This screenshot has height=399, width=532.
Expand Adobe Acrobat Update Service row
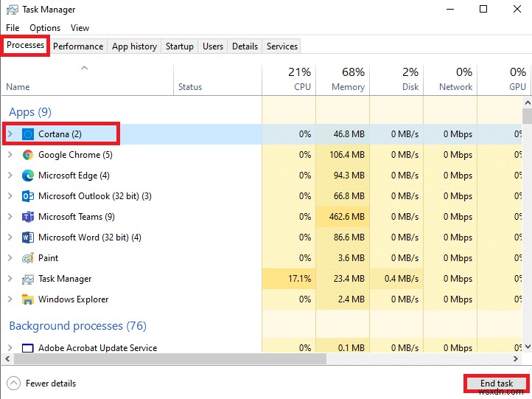[10, 348]
